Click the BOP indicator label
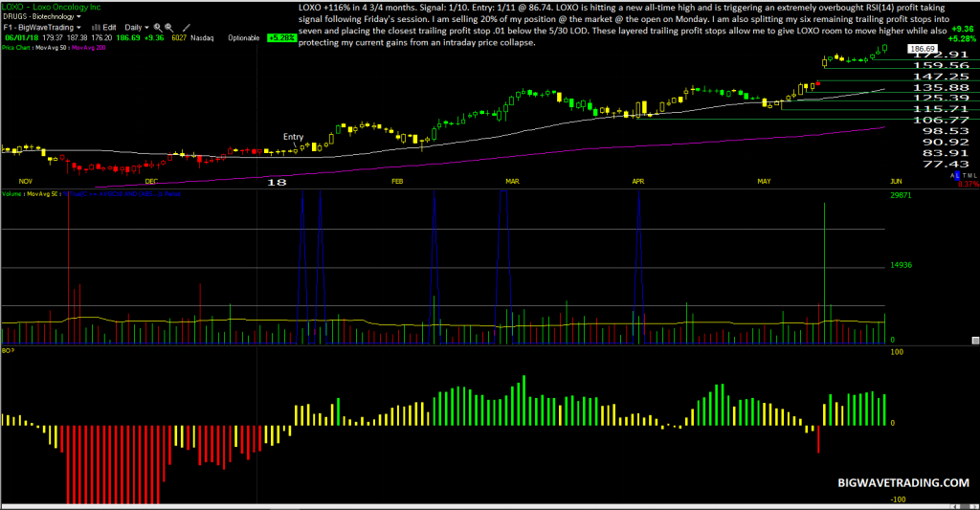 coord(8,350)
